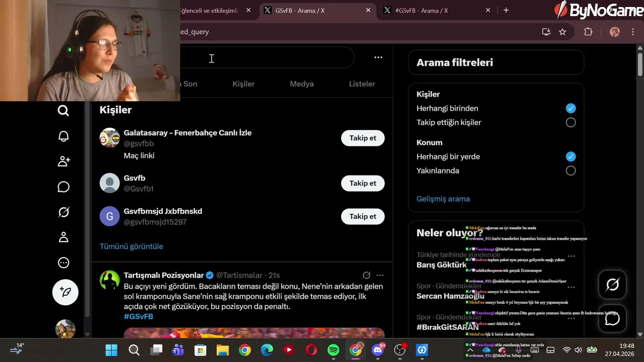Switch to #GSvFB - Arama browser tab
Screen dimensions: 644x362
[437, 10]
